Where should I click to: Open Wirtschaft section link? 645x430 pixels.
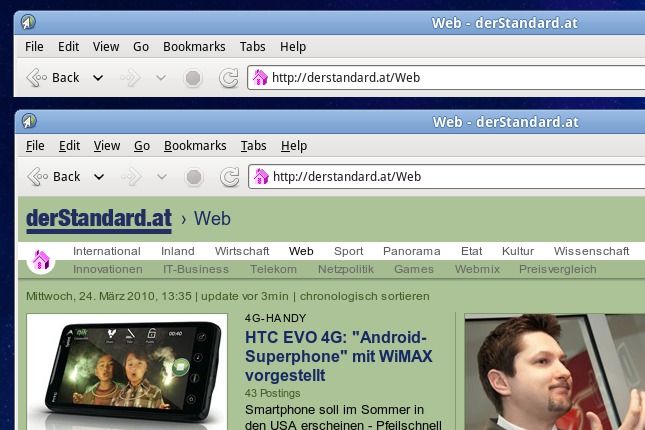tap(242, 251)
